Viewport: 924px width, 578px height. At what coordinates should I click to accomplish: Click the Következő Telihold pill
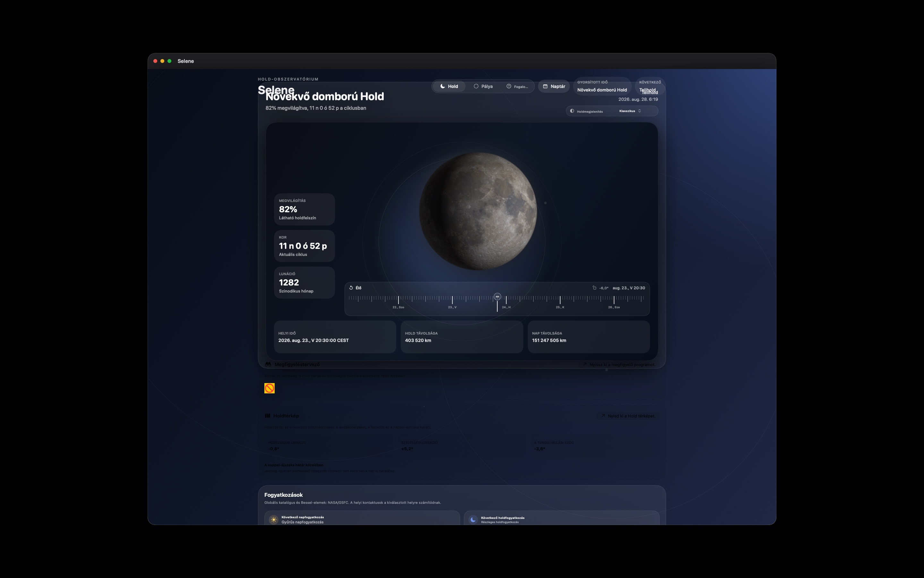point(650,86)
